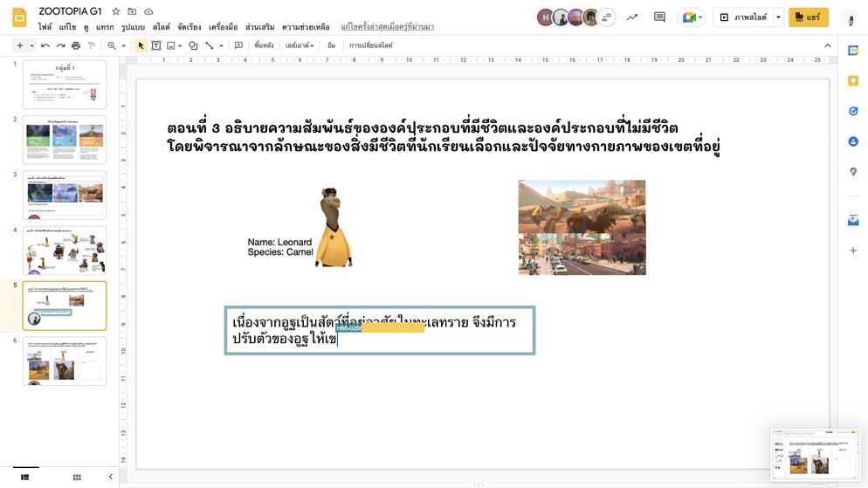Screen dimensions: 868x488
Task: Open the comment history icon
Action: 659,17
